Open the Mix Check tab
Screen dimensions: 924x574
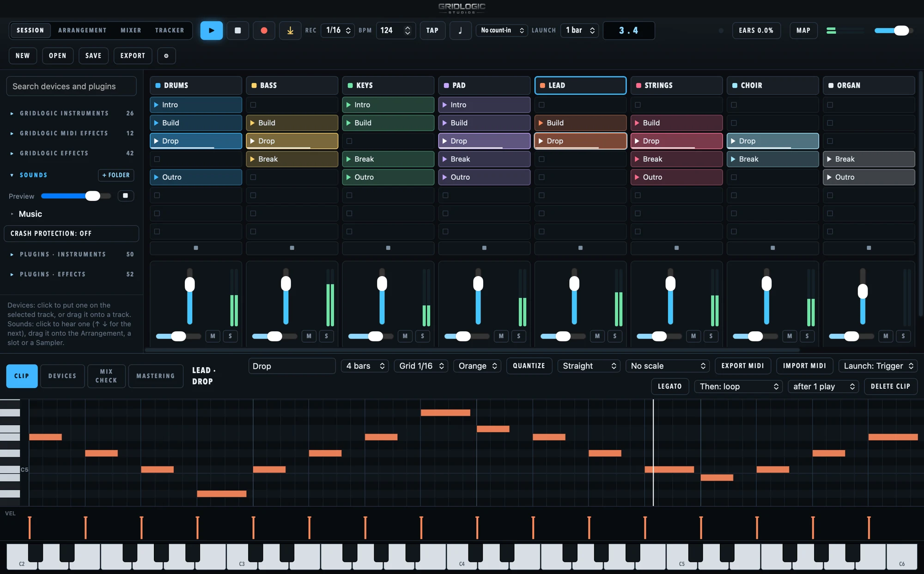click(106, 376)
